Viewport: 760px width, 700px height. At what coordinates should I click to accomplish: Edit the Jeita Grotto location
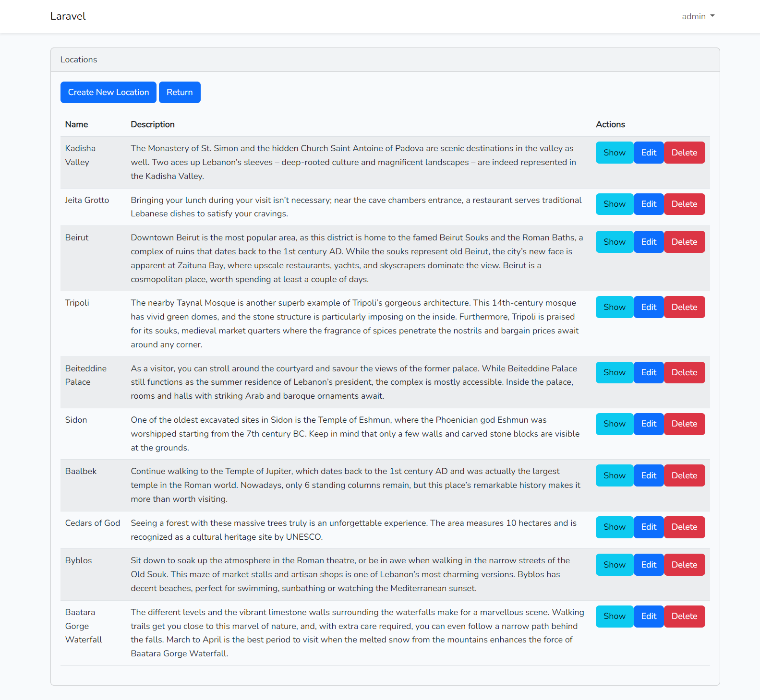pyautogui.click(x=649, y=204)
